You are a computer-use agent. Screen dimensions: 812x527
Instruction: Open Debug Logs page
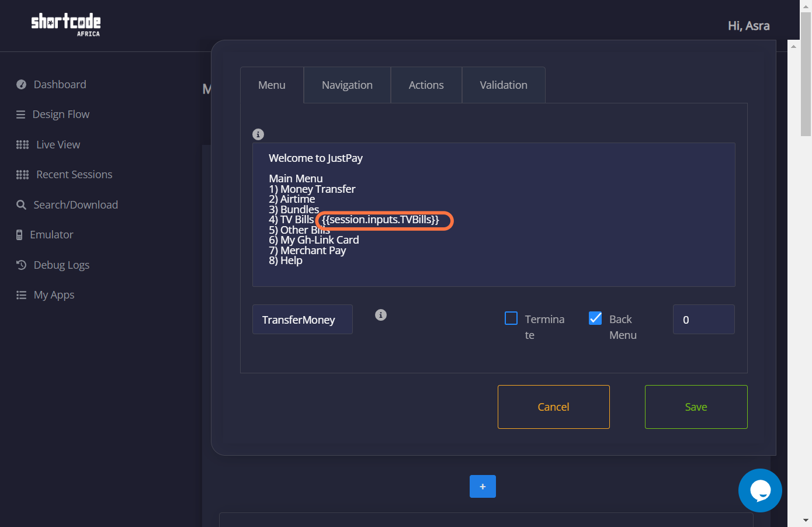61,265
